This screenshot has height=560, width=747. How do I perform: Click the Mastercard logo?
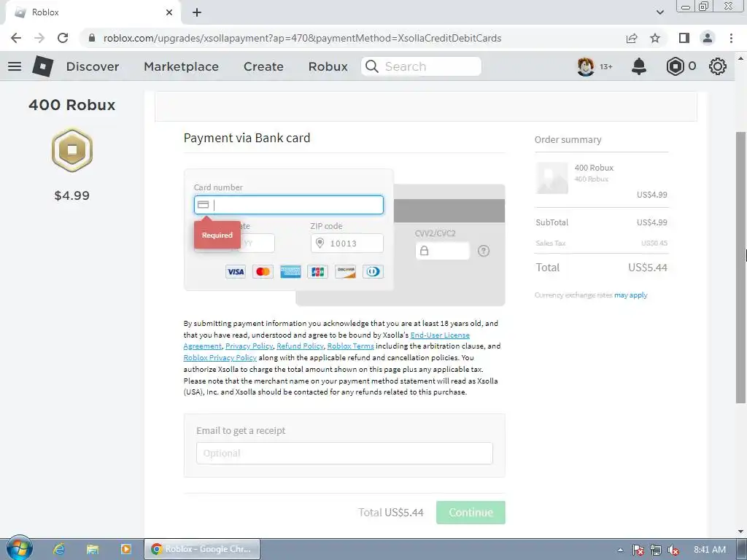[x=263, y=271]
